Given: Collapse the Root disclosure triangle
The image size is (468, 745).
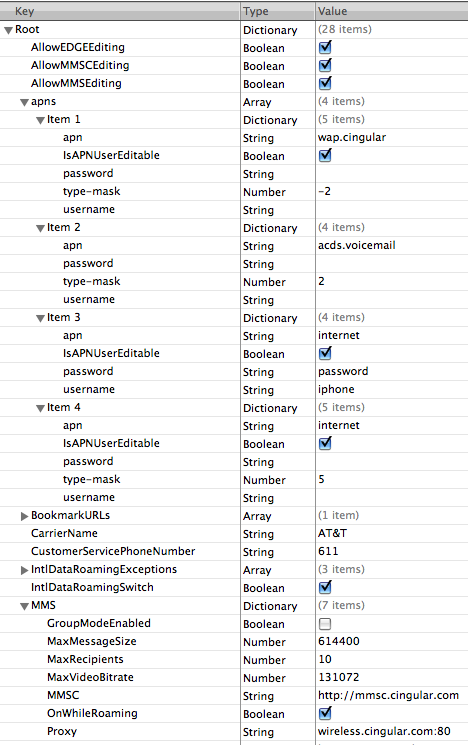Looking at the screenshot, I should (x=8, y=30).
